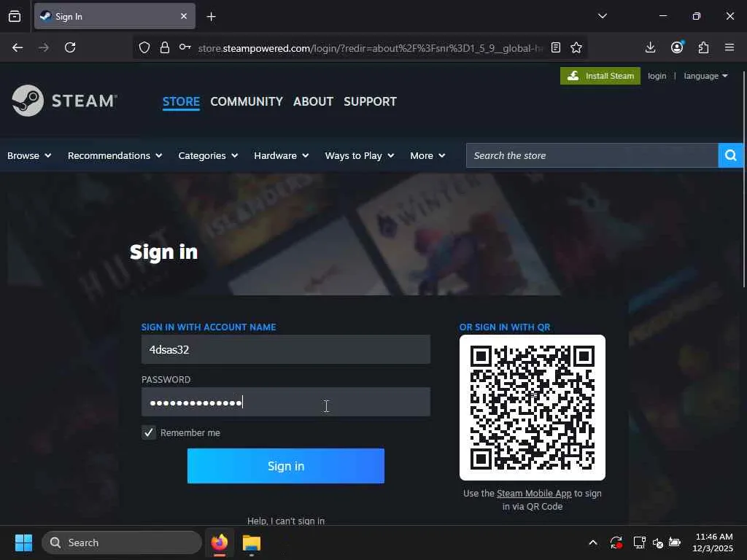The height and width of the screenshot is (560, 747).
Task: Click the store search magnifier button
Action: click(731, 155)
